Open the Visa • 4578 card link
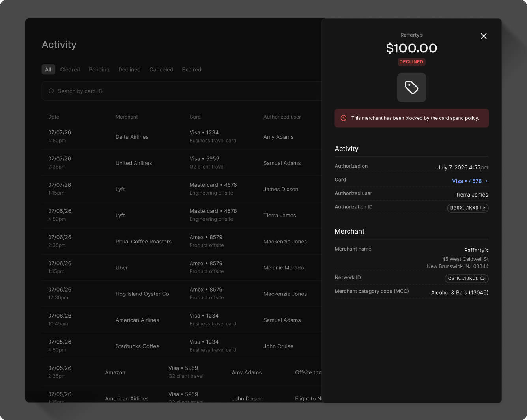Viewport: 527px width, 420px height. (x=467, y=181)
